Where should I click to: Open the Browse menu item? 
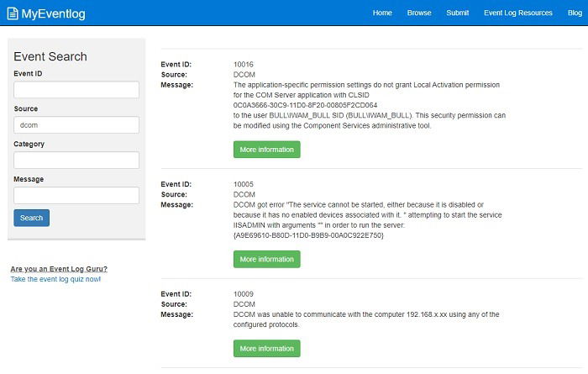pyautogui.click(x=419, y=13)
